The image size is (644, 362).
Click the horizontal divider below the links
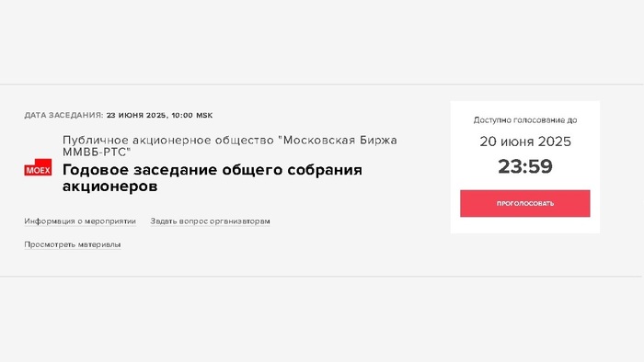click(x=322, y=277)
